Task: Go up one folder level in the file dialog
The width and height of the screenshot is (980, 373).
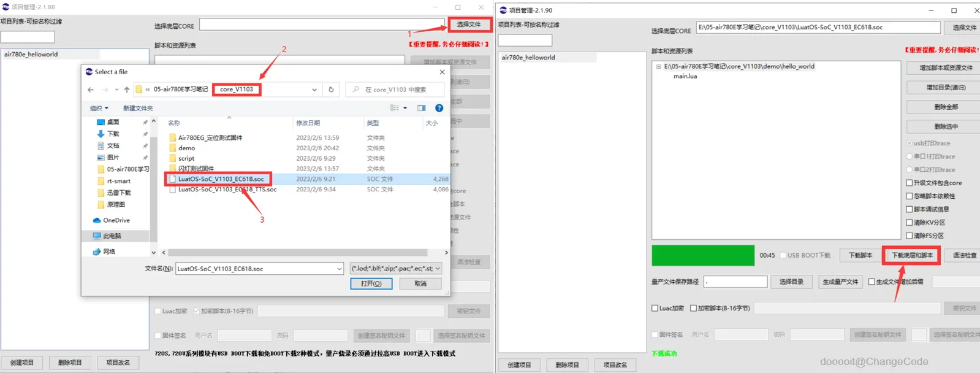Action: pyautogui.click(x=127, y=90)
